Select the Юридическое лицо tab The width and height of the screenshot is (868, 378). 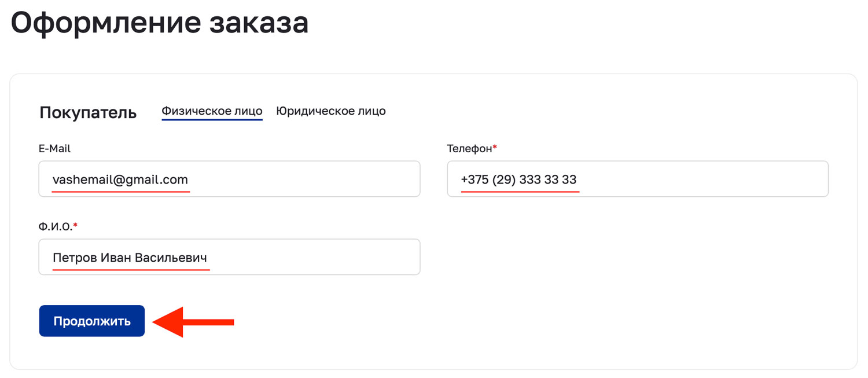coord(330,111)
